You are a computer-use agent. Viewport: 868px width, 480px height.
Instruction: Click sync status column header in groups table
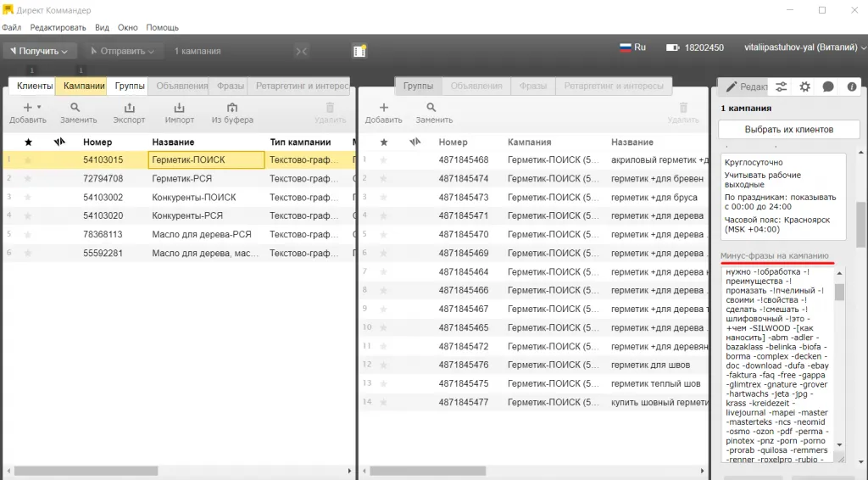(415, 142)
